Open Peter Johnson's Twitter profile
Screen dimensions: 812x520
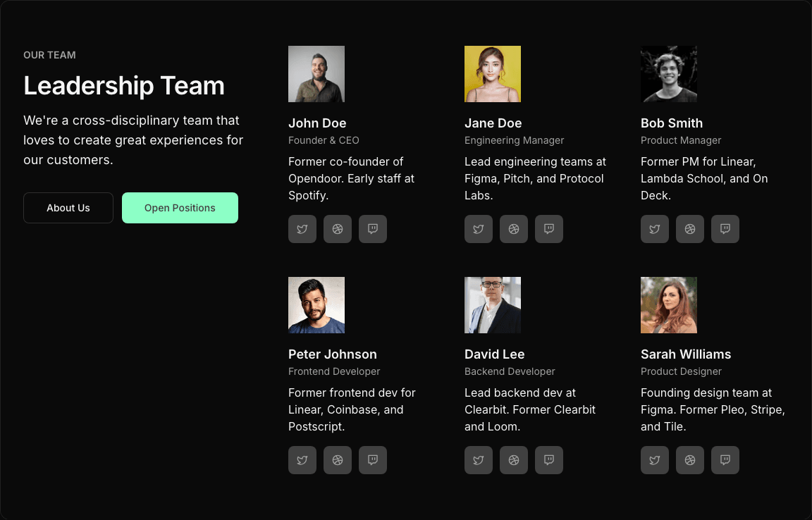[x=302, y=460]
